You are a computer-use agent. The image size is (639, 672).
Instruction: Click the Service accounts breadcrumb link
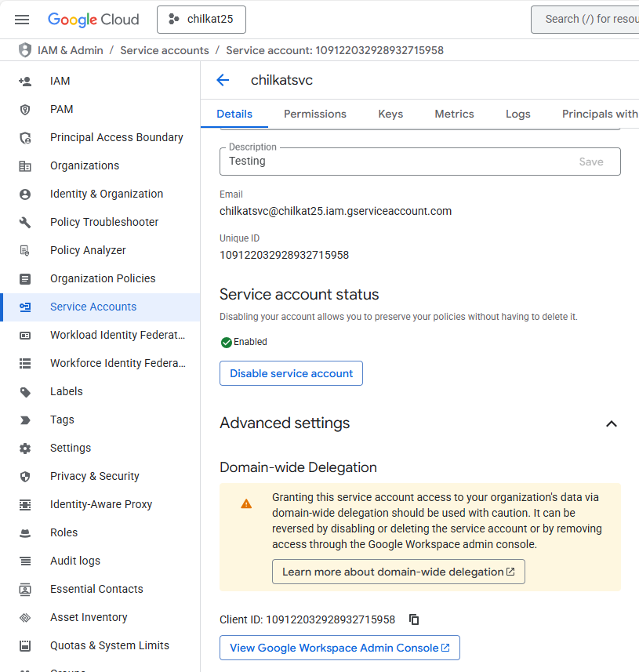(164, 50)
